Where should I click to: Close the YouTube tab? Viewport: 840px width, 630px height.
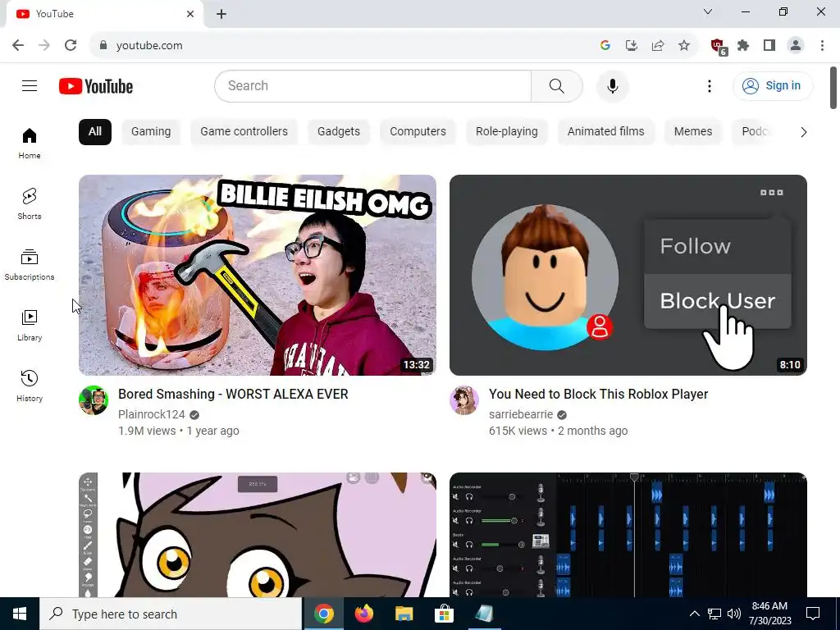pyautogui.click(x=190, y=14)
